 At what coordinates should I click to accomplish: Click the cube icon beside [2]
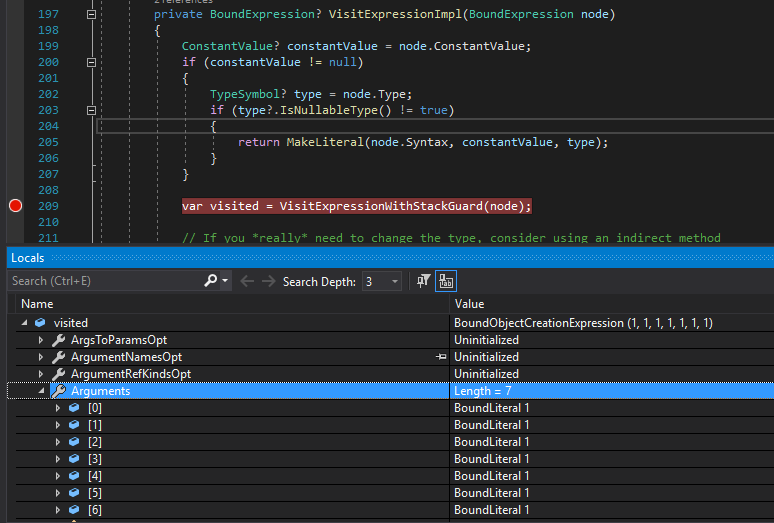pos(75,442)
